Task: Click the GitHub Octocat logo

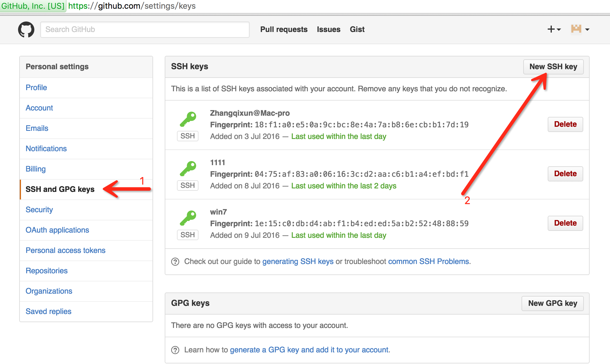Action: [26, 29]
